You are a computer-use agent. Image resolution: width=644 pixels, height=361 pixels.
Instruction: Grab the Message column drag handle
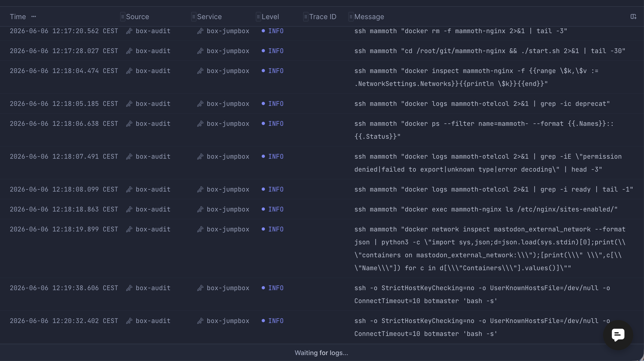[351, 17]
